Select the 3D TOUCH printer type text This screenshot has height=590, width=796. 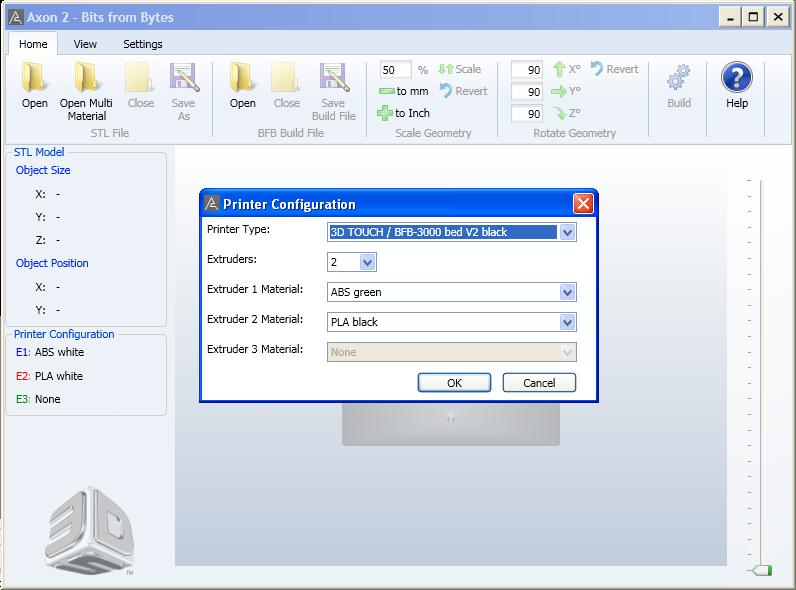click(x=419, y=232)
